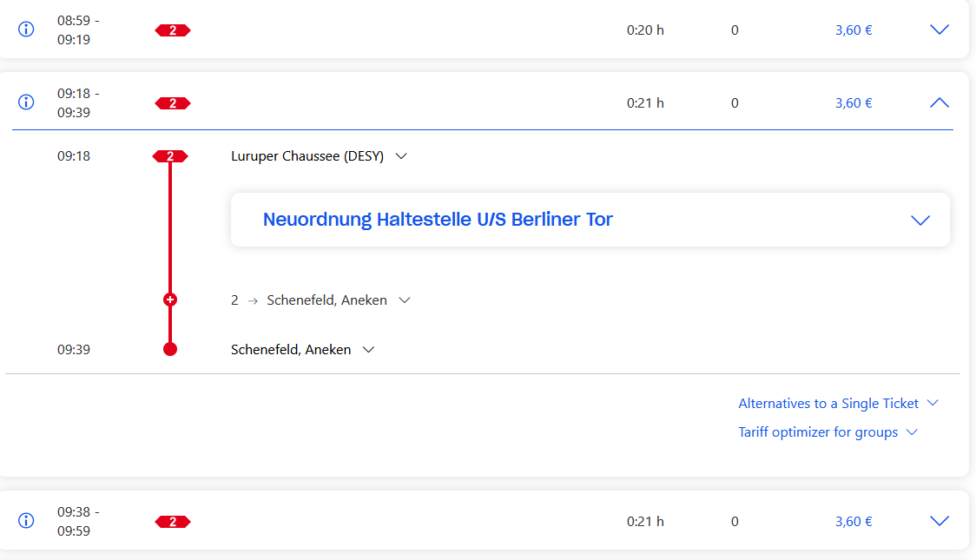Click bus 2 icon at Luruper Chaussee departure
The image size is (976, 560).
[170, 156]
